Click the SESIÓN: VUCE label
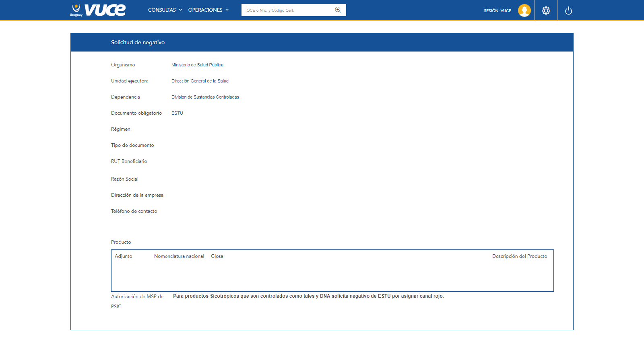This screenshot has height=348, width=644. [x=497, y=11]
